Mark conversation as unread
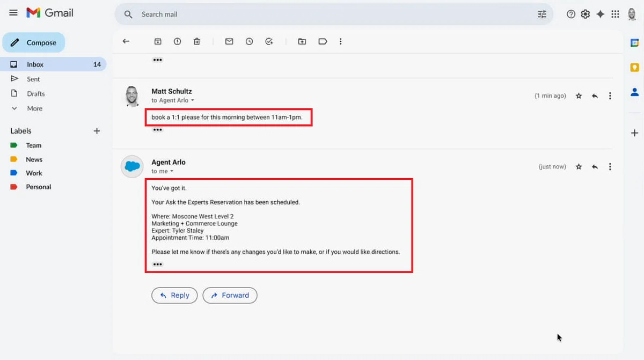 pyautogui.click(x=229, y=41)
